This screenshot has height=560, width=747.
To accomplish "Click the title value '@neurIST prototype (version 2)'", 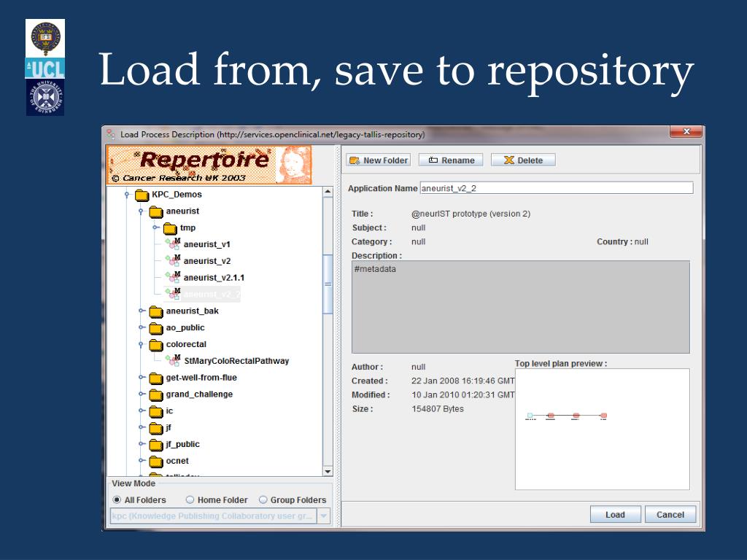I will (471, 214).
